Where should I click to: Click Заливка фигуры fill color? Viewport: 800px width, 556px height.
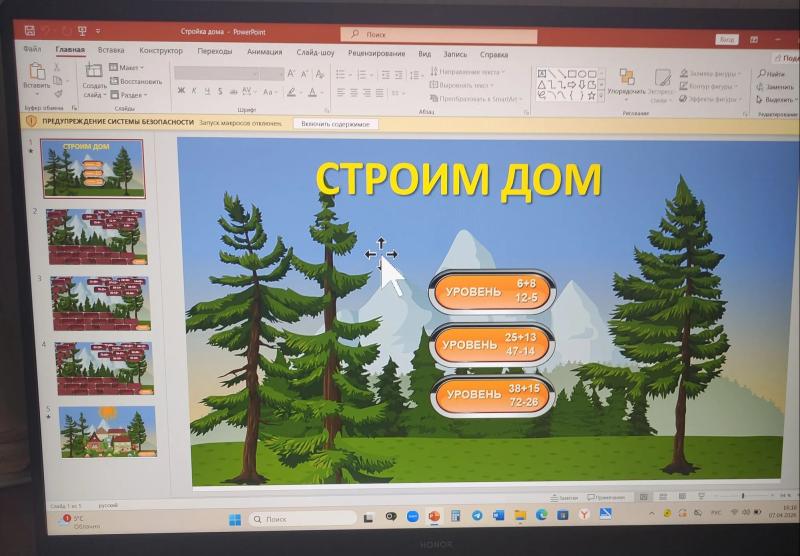coord(710,74)
